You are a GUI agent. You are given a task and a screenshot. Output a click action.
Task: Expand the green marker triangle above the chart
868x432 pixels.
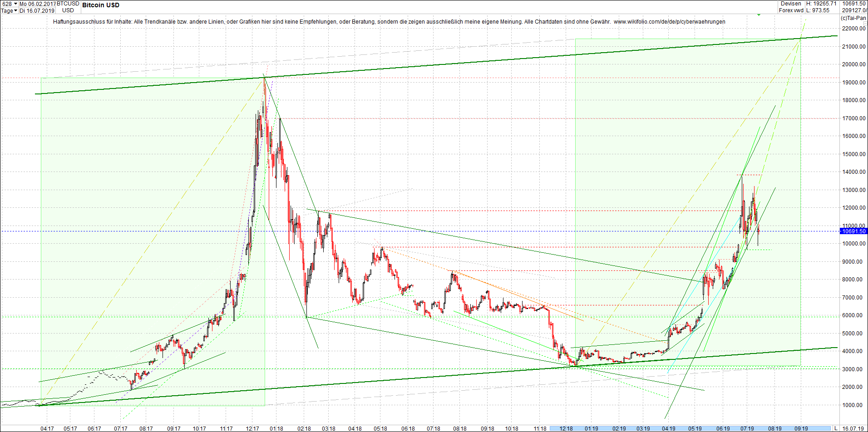pos(759,15)
